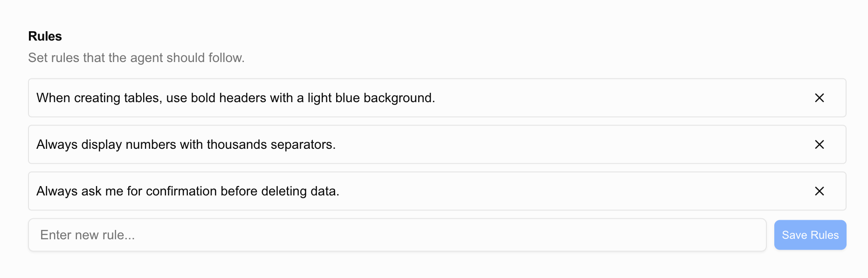Viewport: 868px width, 278px height.
Task: Click the Save Rules button
Action: point(810,235)
